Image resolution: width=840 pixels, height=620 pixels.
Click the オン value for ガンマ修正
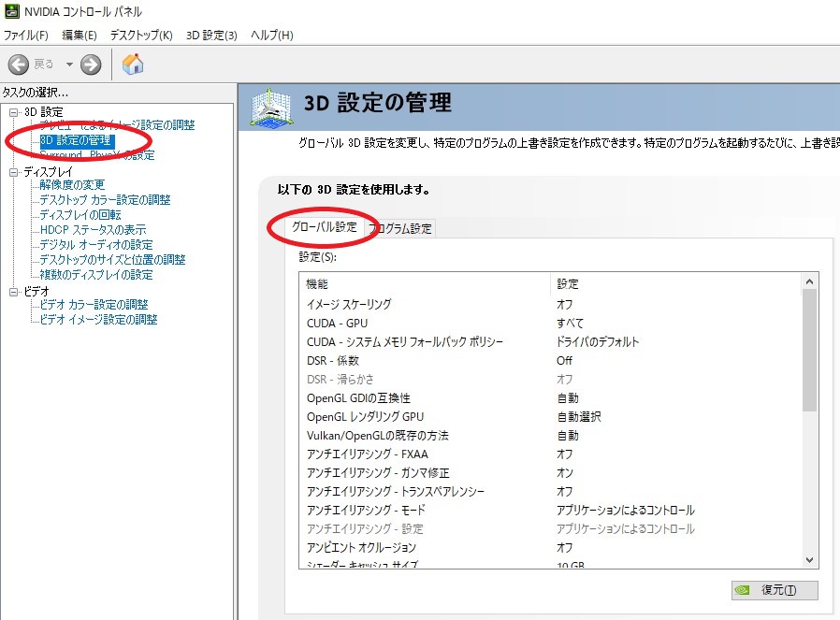tap(565, 473)
